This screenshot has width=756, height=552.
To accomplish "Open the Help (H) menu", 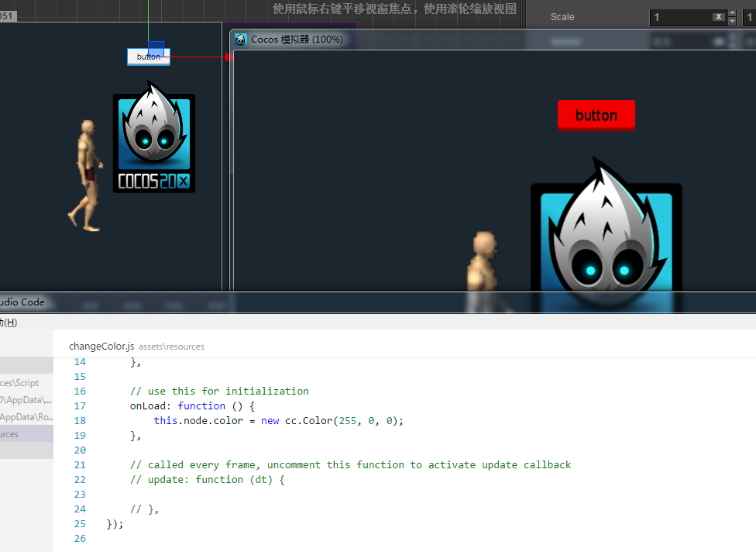I will pos(9,323).
